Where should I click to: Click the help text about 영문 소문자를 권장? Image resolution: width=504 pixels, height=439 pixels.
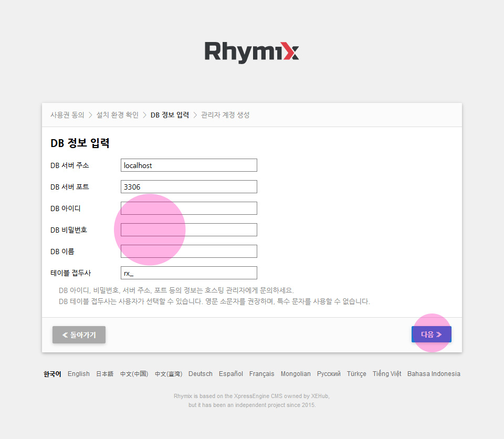tap(214, 301)
